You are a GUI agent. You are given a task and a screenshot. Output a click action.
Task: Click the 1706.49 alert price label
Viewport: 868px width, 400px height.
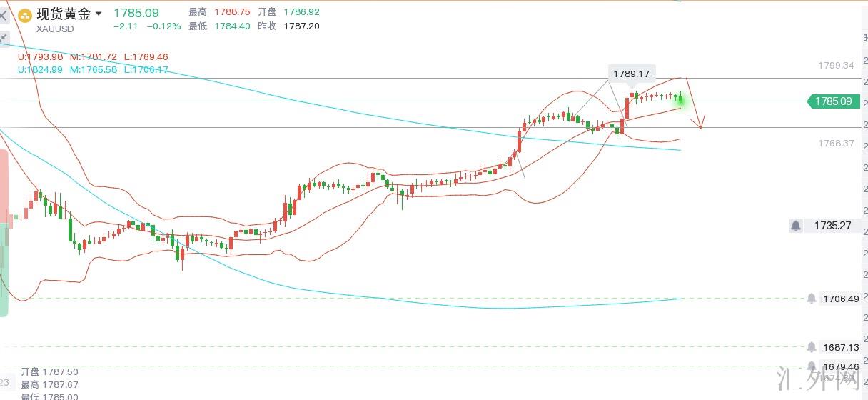pos(840,299)
